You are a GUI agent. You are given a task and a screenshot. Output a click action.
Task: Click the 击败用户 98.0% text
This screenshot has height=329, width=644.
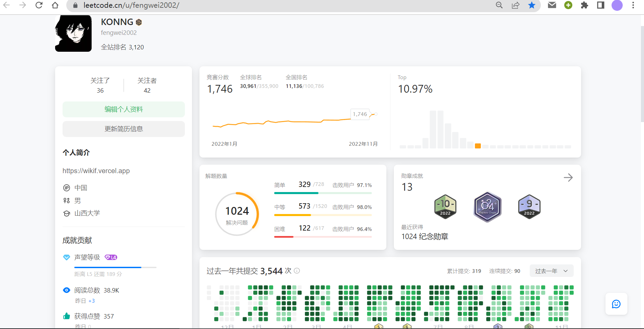(352, 207)
